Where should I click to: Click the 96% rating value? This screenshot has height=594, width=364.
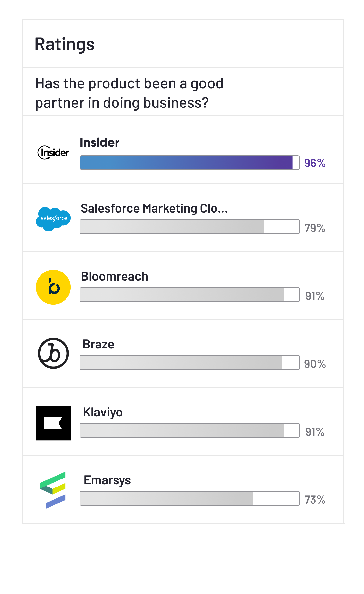coord(315,163)
